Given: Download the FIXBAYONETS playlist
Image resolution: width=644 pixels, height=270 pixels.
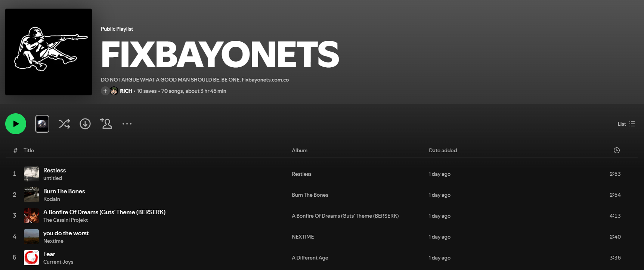Looking at the screenshot, I should 85,124.
